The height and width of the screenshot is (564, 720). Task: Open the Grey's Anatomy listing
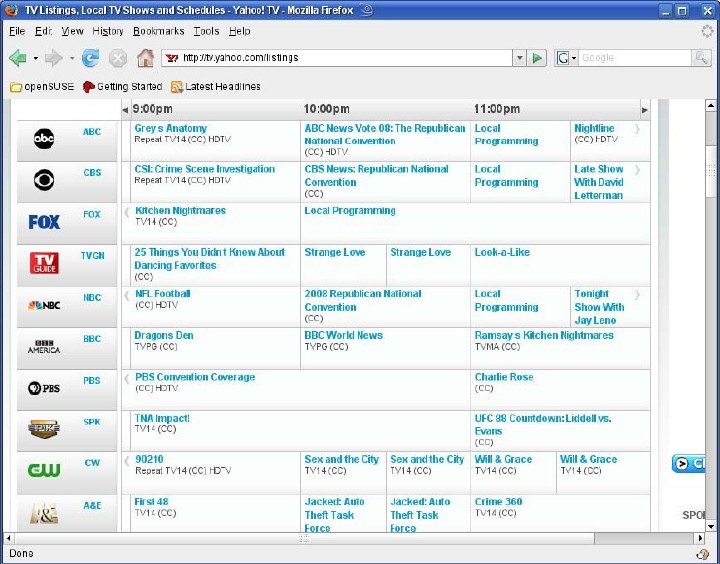tap(171, 128)
